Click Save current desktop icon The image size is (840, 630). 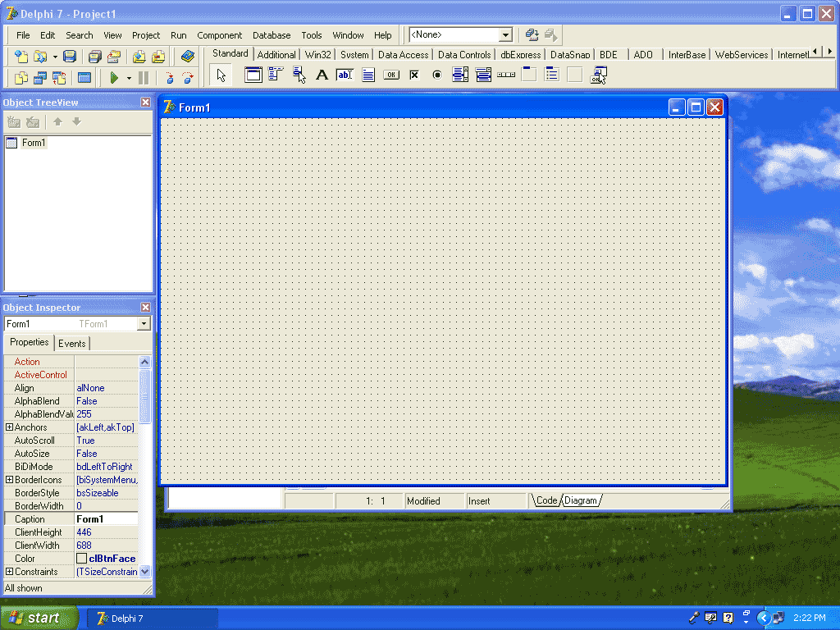click(x=532, y=34)
